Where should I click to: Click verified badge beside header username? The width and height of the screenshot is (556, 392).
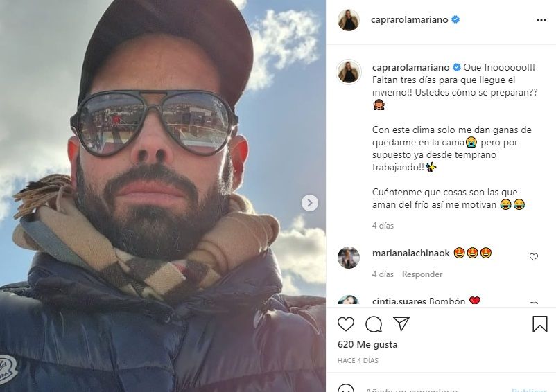click(455, 19)
